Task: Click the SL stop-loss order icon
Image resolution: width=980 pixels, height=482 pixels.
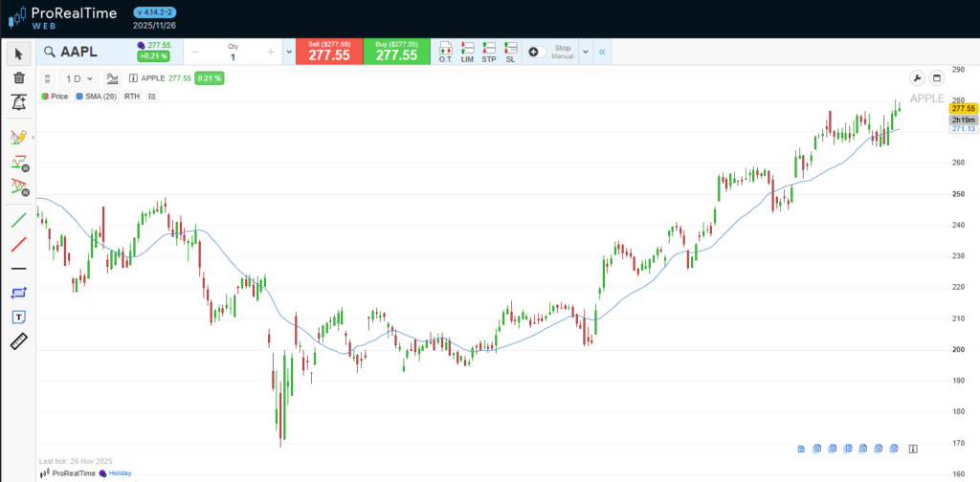Action: [x=511, y=52]
